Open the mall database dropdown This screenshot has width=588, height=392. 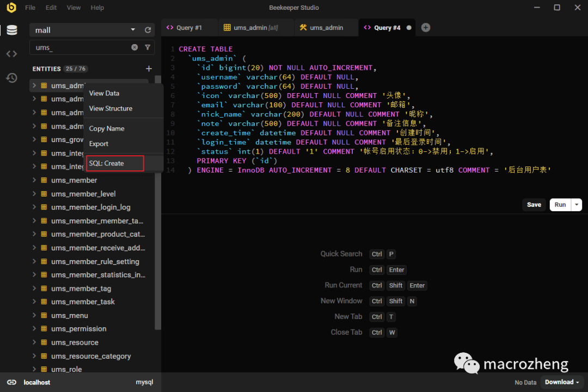(x=133, y=30)
